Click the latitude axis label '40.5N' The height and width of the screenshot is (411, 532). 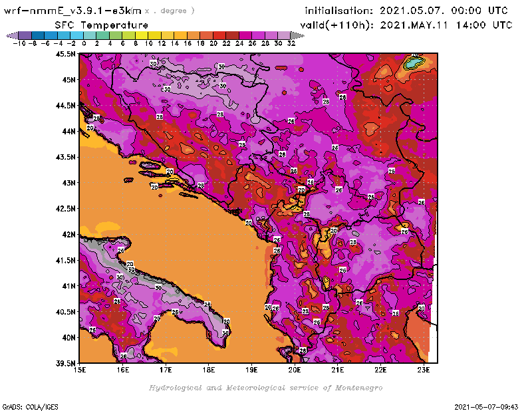(65, 312)
